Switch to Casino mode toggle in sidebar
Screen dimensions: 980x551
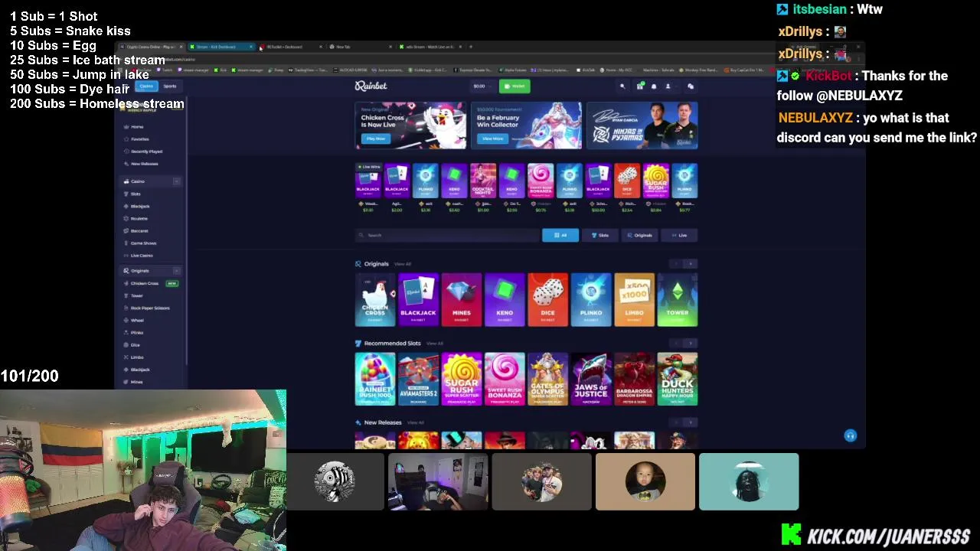[145, 86]
